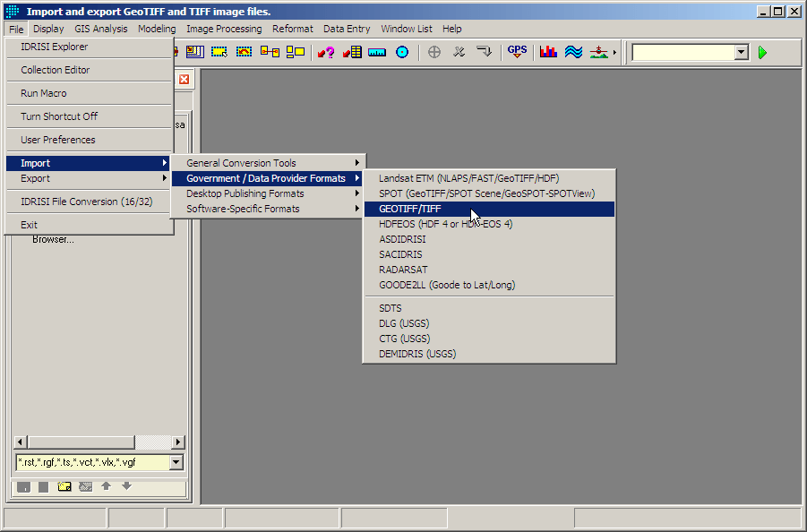This screenshot has width=807, height=532.
Task: Choose Collection Editor menu entry
Action: (89, 70)
